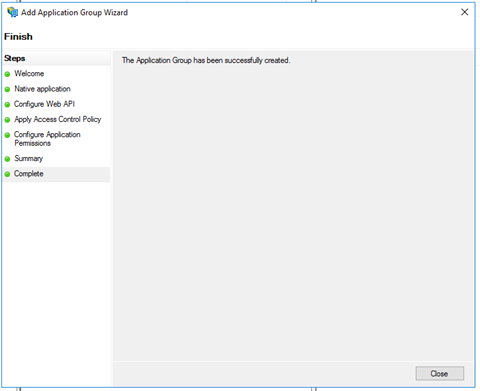Click the green dot beside Native application
The width and height of the screenshot is (480, 391).
coord(7,89)
